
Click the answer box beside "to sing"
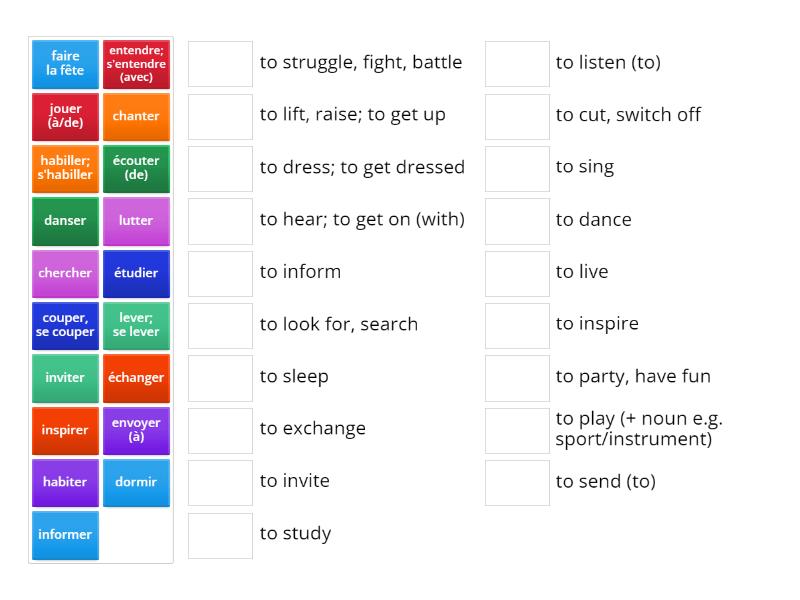pos(516,167)
